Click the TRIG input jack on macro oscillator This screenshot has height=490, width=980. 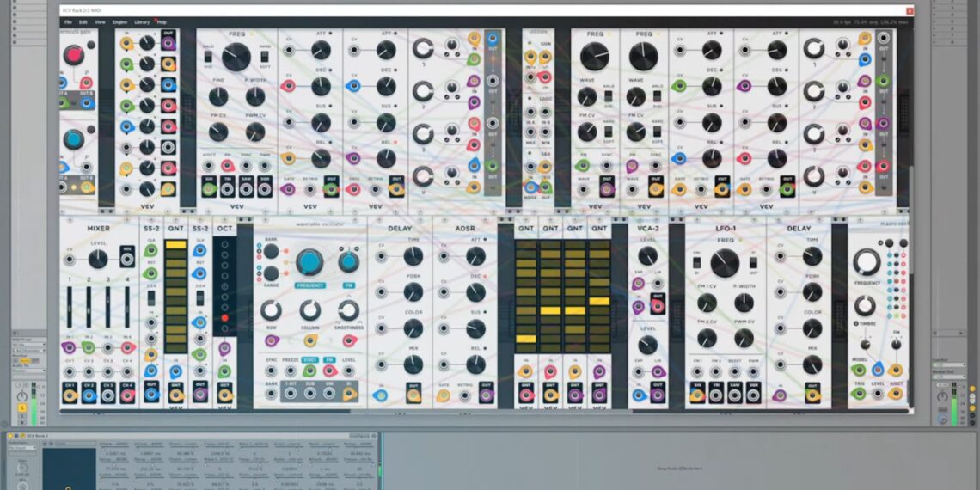pos(858,393)
